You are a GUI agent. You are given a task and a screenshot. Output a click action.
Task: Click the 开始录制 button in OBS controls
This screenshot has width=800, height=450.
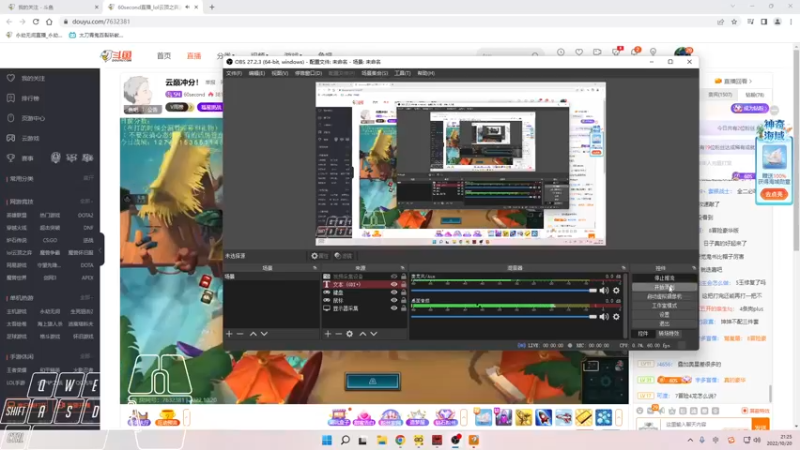point(664,287)
